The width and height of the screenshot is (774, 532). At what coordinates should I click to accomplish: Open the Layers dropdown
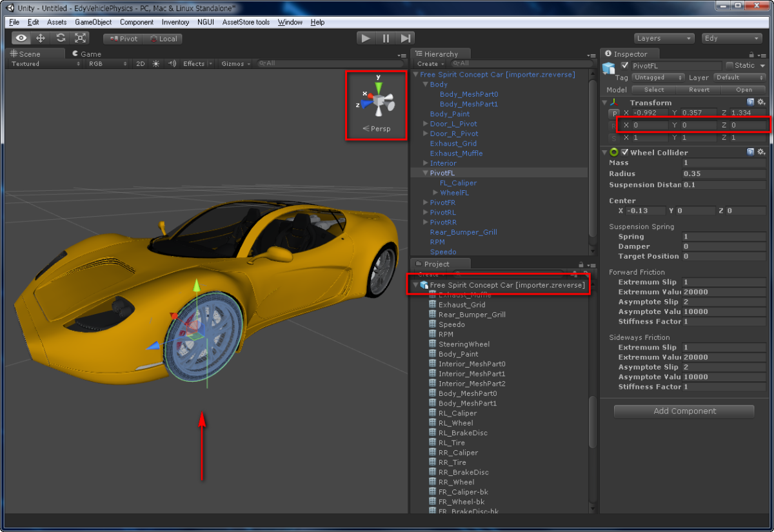click(x=664, y=38)
